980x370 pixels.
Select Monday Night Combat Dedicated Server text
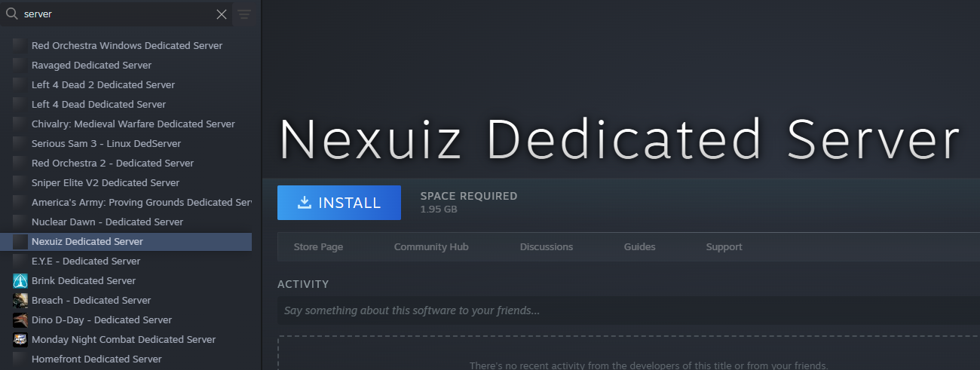(x=124, y=339)
